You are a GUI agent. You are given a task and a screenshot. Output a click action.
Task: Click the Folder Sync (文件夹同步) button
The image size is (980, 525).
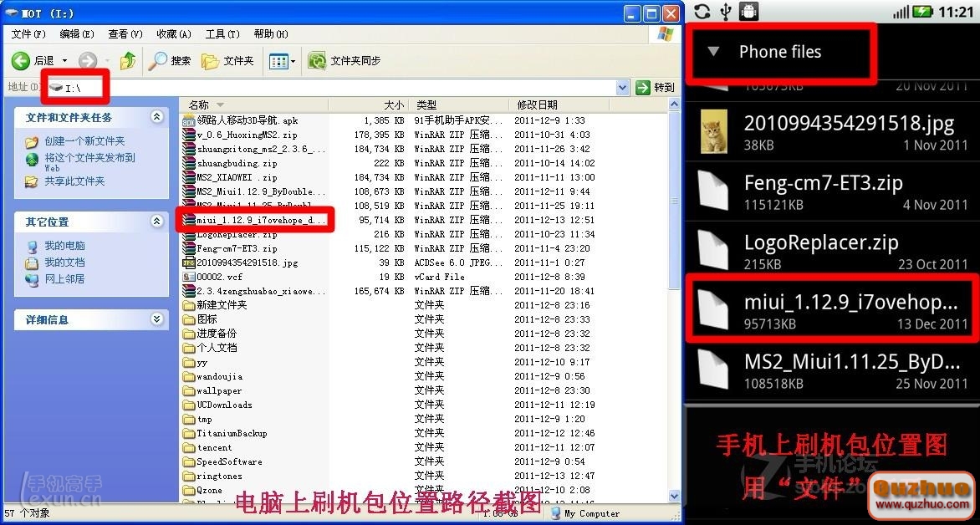tap(344, 61)
